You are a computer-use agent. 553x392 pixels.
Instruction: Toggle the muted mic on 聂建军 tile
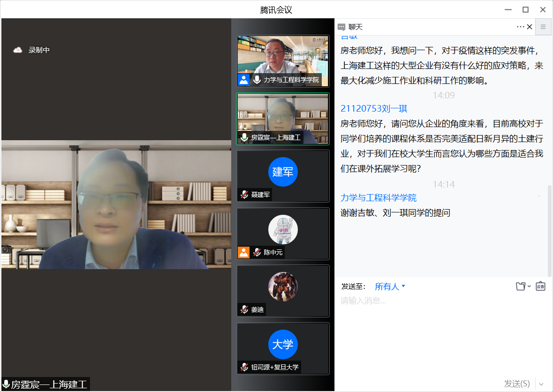[x=244, y=195]
